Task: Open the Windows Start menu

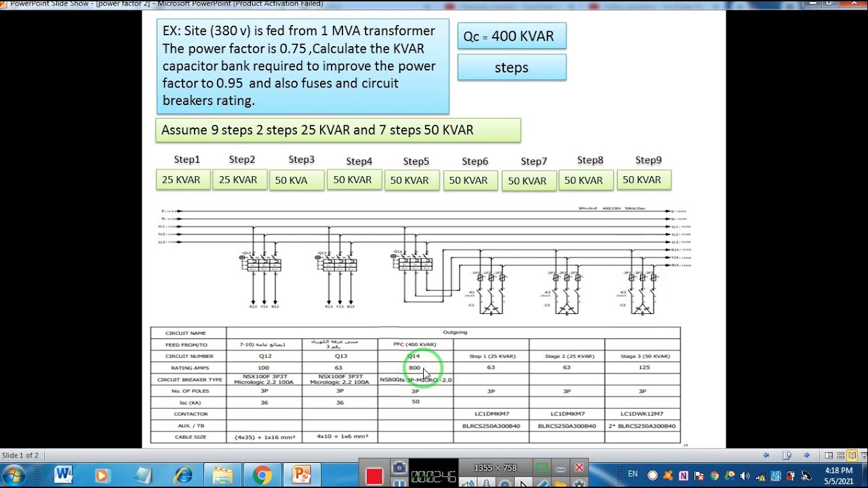Action: pos(14,475)
